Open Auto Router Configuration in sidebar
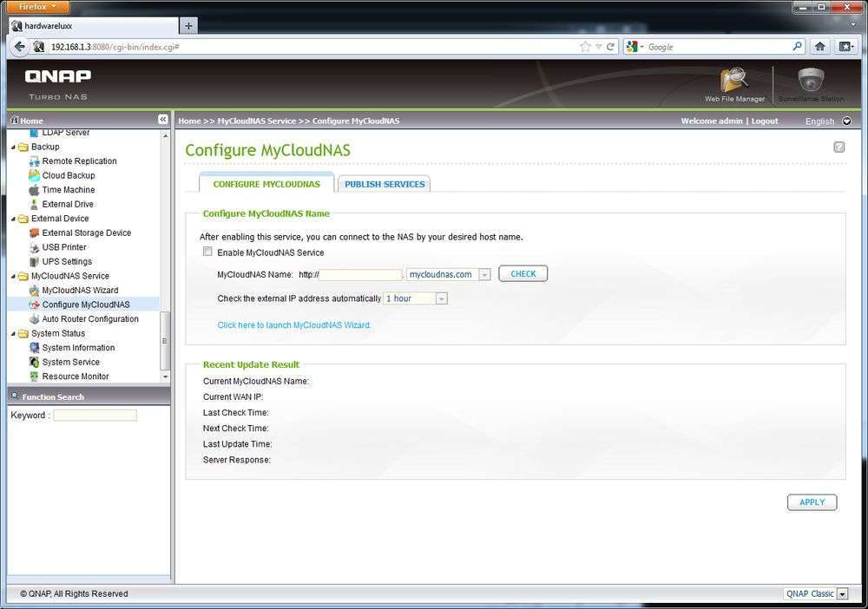 (x=90, y=319)
